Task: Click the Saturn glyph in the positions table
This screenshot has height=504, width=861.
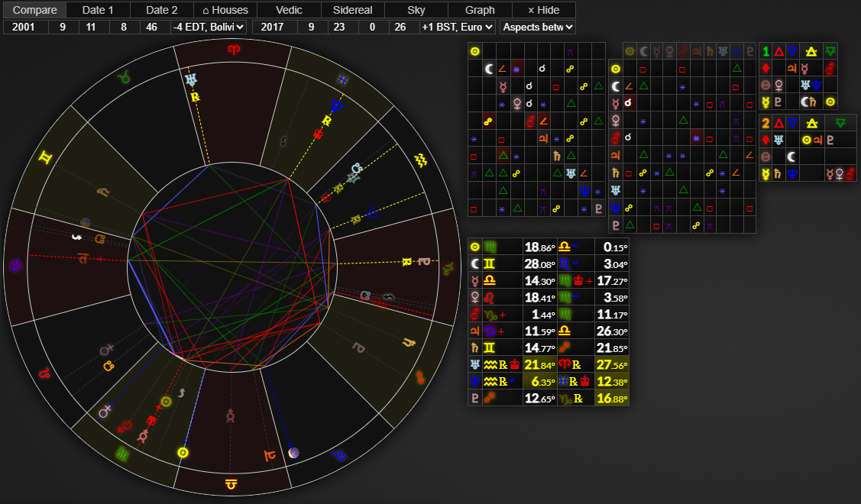Action: pyautogui.click(x=474, y=347)
